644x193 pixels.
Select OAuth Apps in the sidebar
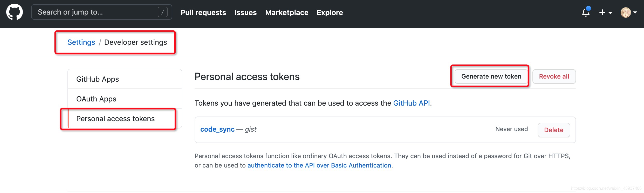pyautogui.click(x=125, y=99)
